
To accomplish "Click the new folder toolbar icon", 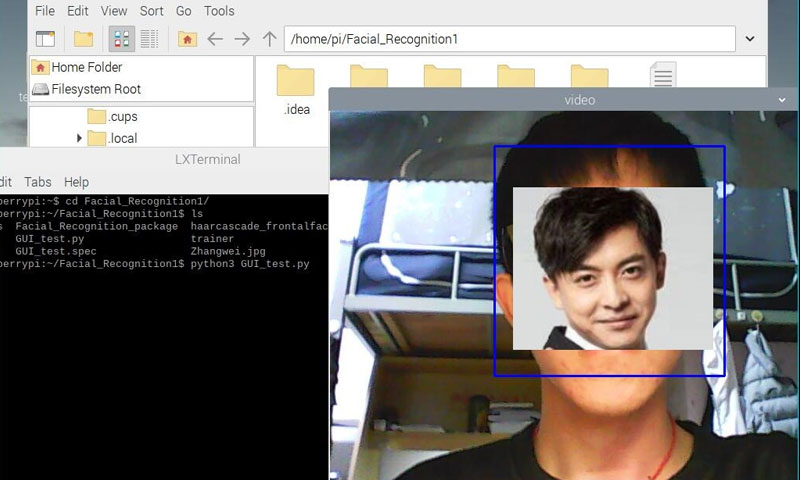I will click(83, 39).
